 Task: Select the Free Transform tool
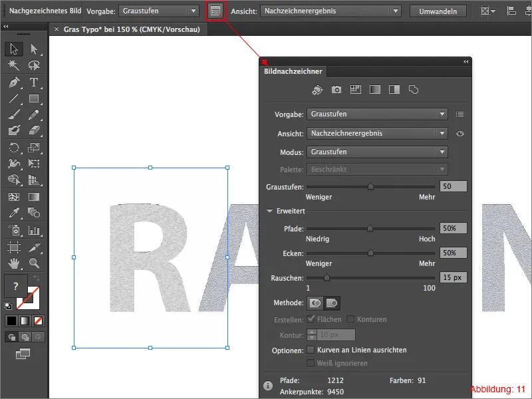coord(34,164)
